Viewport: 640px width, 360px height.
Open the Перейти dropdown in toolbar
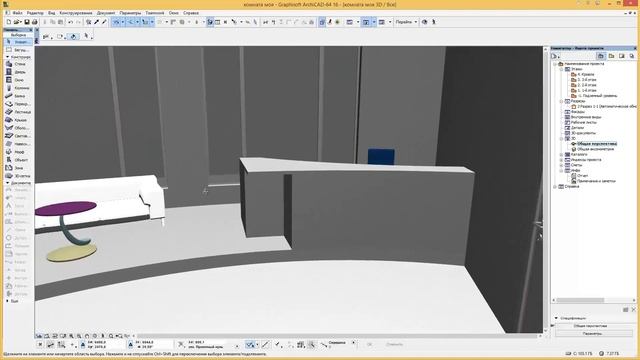(x=406, y=22)
